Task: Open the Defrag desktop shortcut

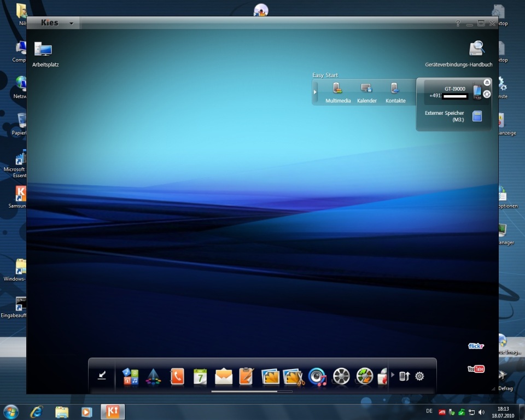Action: click(505, 381)
